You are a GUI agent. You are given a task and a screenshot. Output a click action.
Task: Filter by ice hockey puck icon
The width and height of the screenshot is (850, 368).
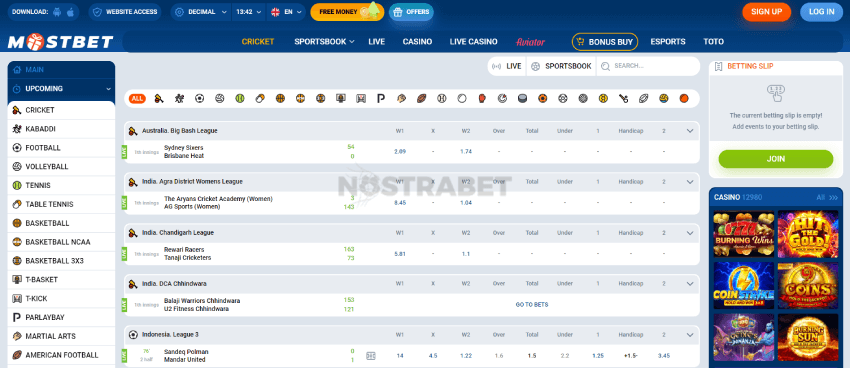coord(523,99)
